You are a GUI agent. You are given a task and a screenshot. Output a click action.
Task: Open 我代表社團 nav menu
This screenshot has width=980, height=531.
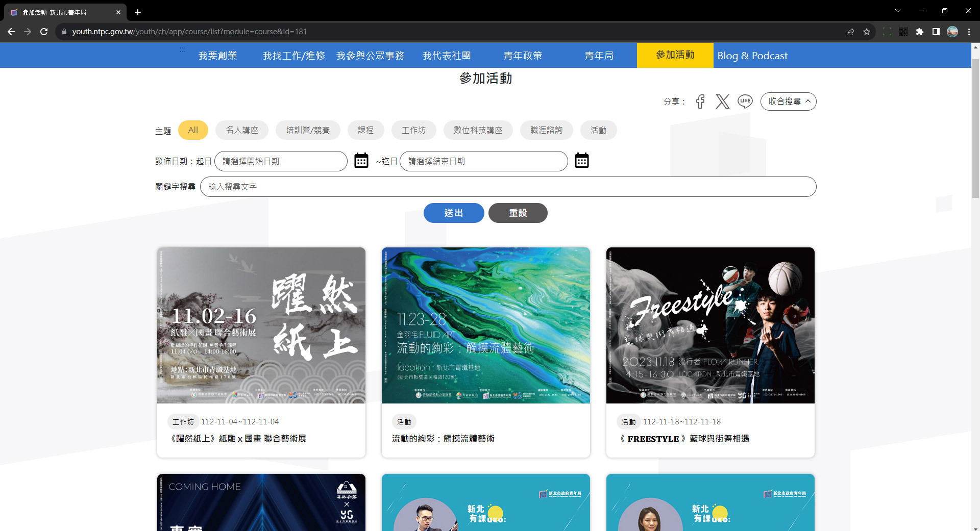point(447,56)
